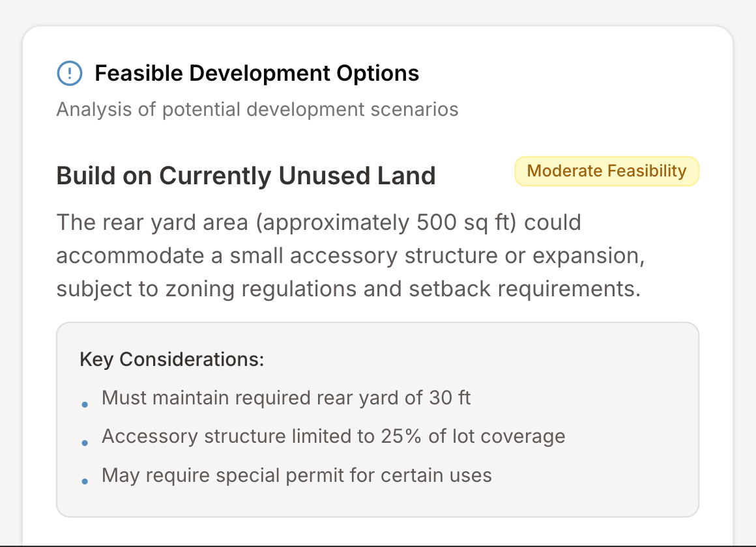Click the bullet before Accessory structure item
Screen dimensions: 756x547
[x=85, y=443]
